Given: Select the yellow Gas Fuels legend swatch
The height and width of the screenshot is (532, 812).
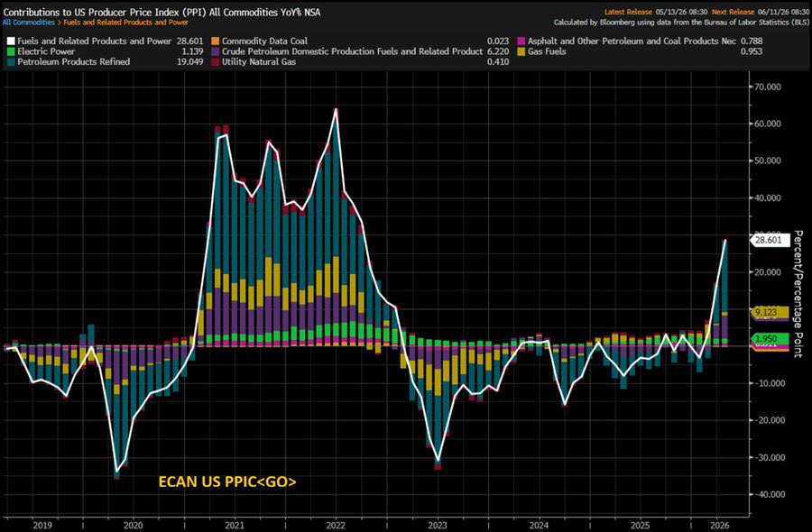Looking at the screenshot, I should click(x=521, y=51).
